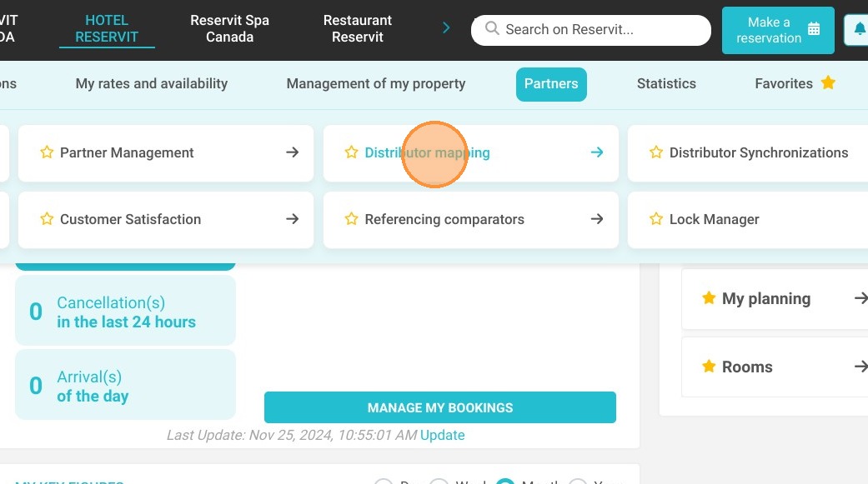868x484 pixels.
Task: Open My planning shortcut
Action: point(775,299)
